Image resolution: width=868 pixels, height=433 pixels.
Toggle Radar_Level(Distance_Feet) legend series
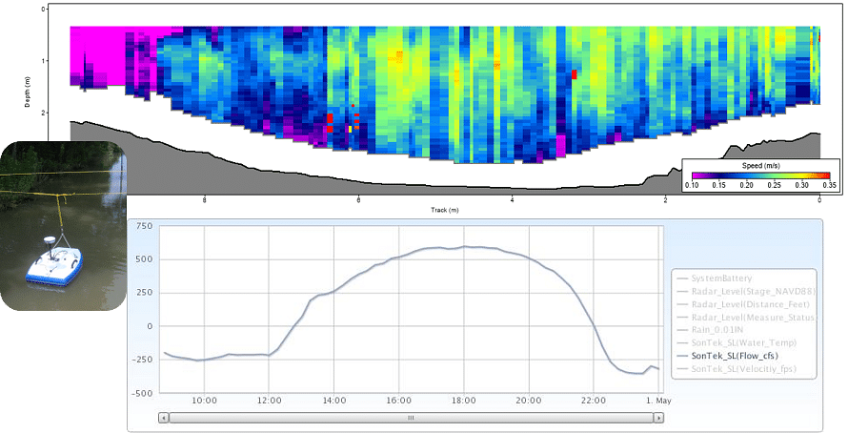(743, 304)
